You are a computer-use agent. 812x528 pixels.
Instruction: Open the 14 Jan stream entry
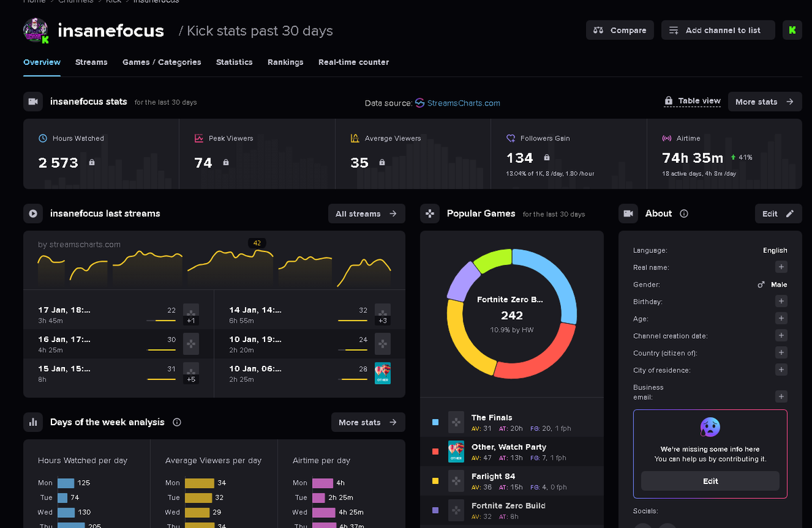pos(309,314)
